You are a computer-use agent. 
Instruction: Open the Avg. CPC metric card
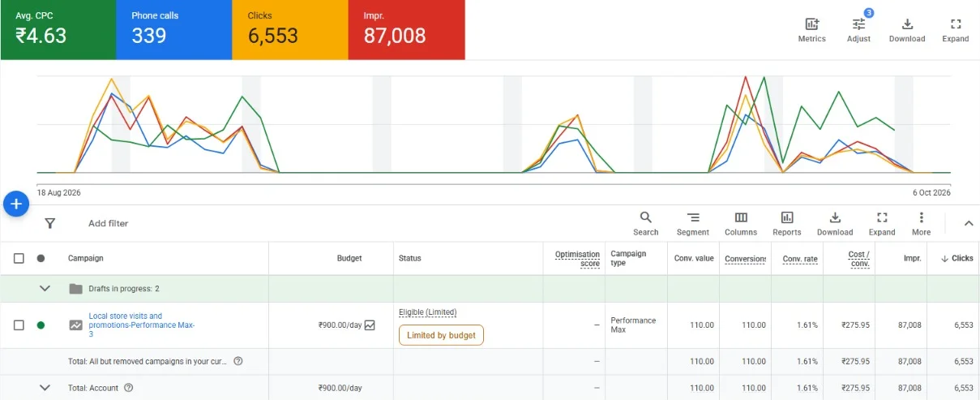pos(58,30)
